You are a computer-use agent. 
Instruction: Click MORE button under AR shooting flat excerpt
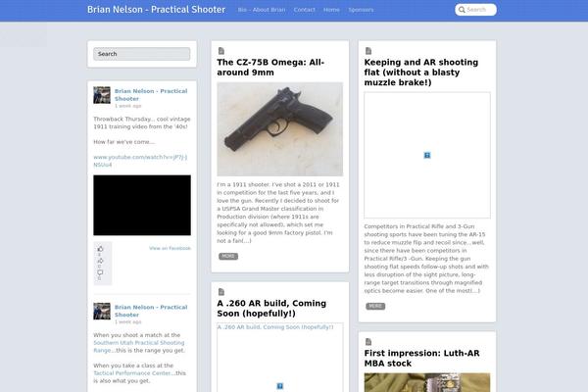pyautogui.click(x=375, y=306)
